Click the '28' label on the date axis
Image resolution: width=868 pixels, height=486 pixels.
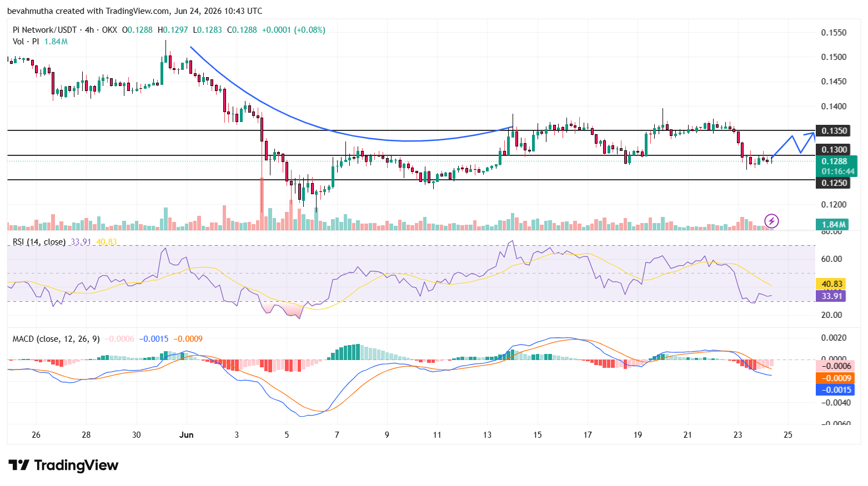86,435
